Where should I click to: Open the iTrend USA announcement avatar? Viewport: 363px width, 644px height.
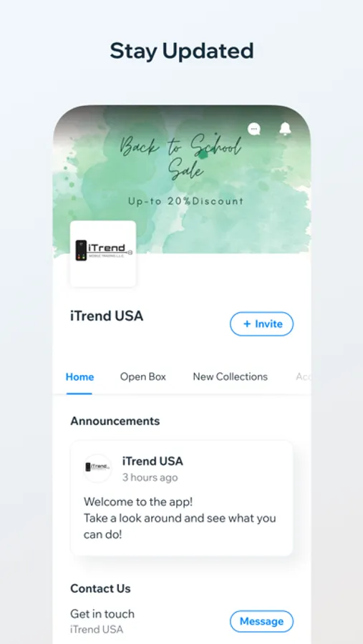[x=97, y=468]
